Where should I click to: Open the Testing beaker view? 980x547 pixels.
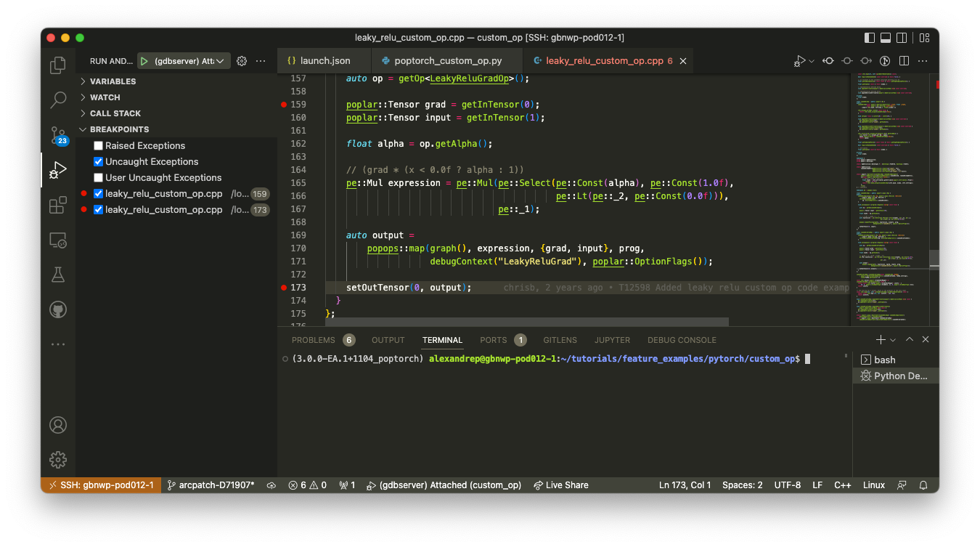(x=57, y=274)
